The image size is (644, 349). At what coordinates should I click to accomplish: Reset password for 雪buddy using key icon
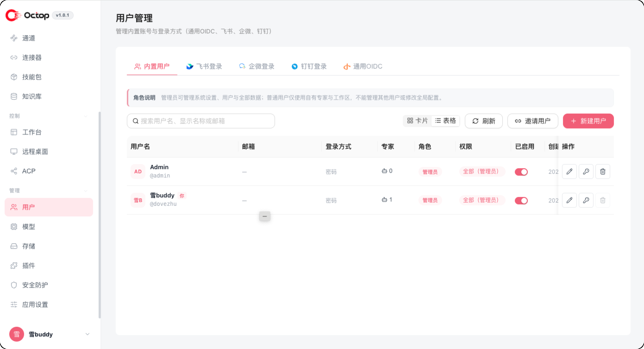pos(586,200)
